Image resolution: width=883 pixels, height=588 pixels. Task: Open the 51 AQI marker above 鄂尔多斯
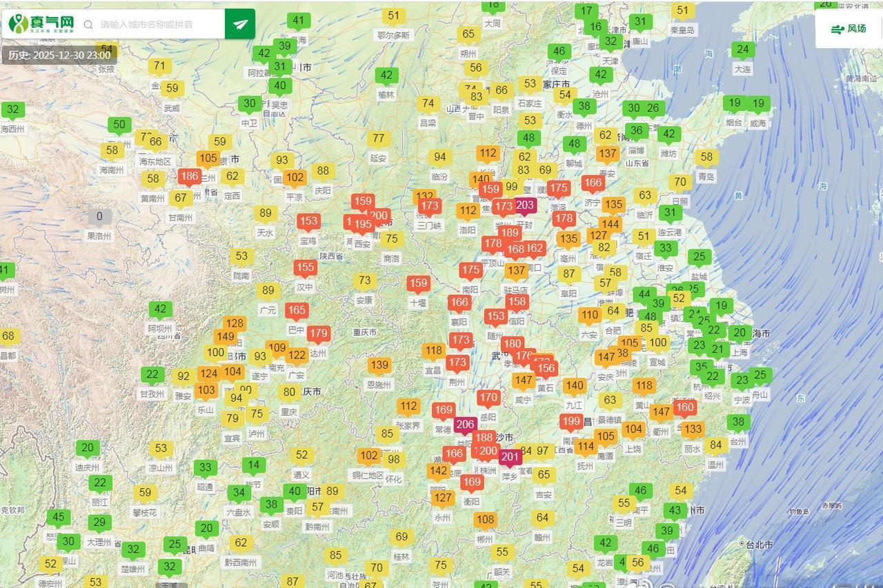click(x=394, y=15)
